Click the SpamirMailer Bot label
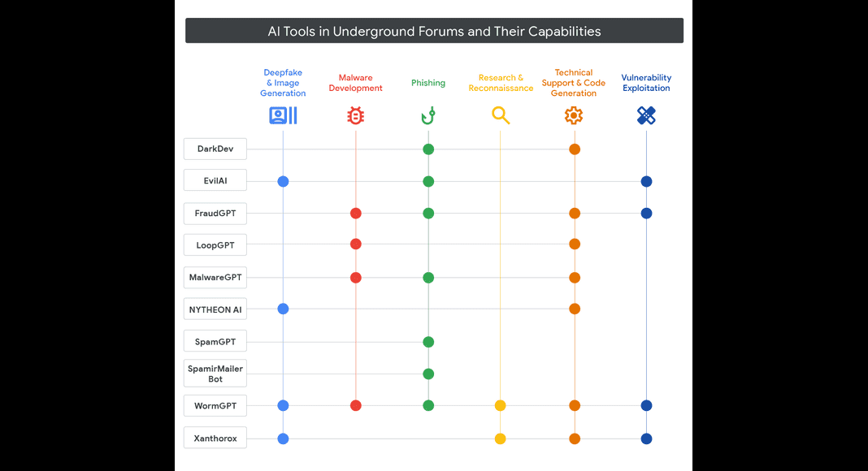 (215, 374)
